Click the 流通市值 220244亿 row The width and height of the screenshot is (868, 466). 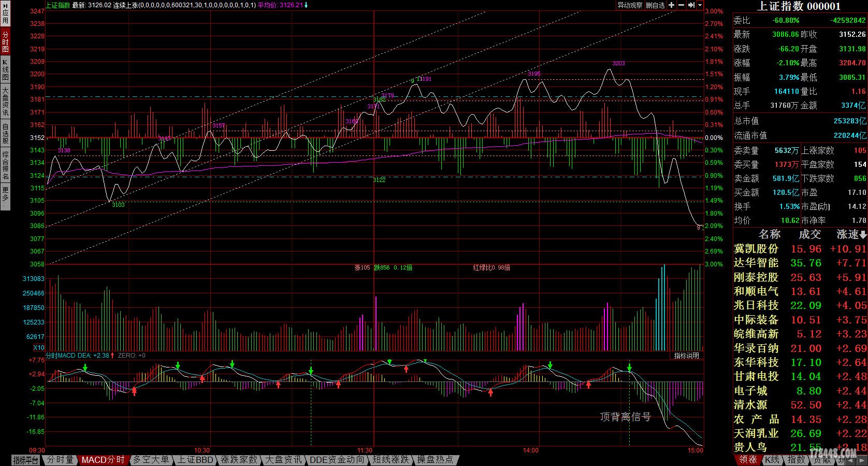pyautogui.click(x=800, y=135)
